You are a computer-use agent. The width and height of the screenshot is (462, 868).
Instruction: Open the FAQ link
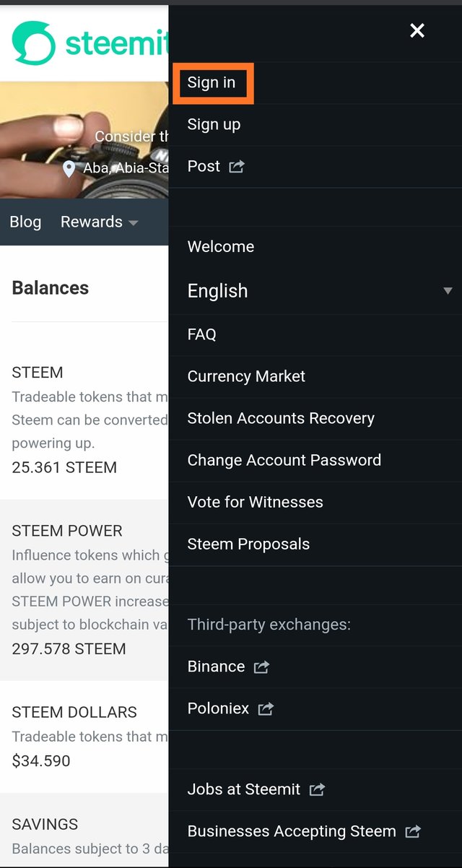tap(201, 334)
